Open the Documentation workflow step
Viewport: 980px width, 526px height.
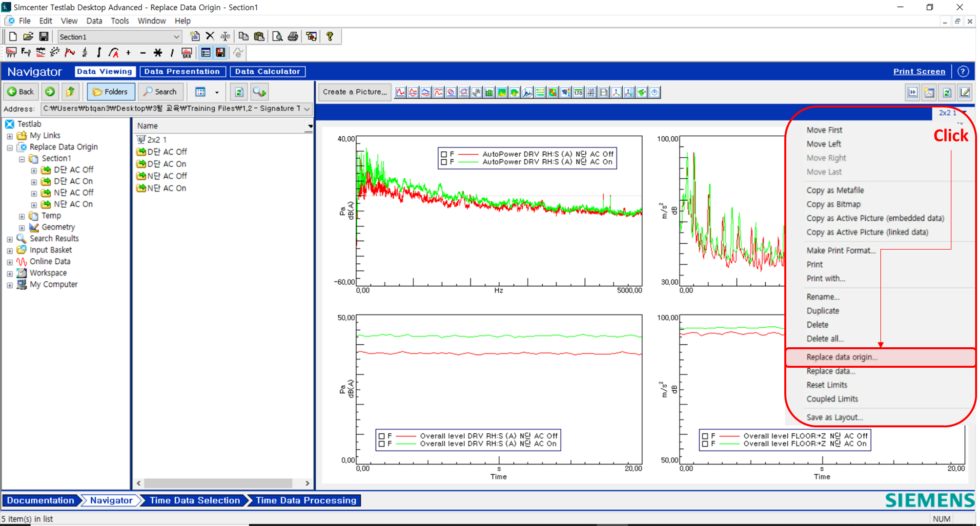coord(40,501)
